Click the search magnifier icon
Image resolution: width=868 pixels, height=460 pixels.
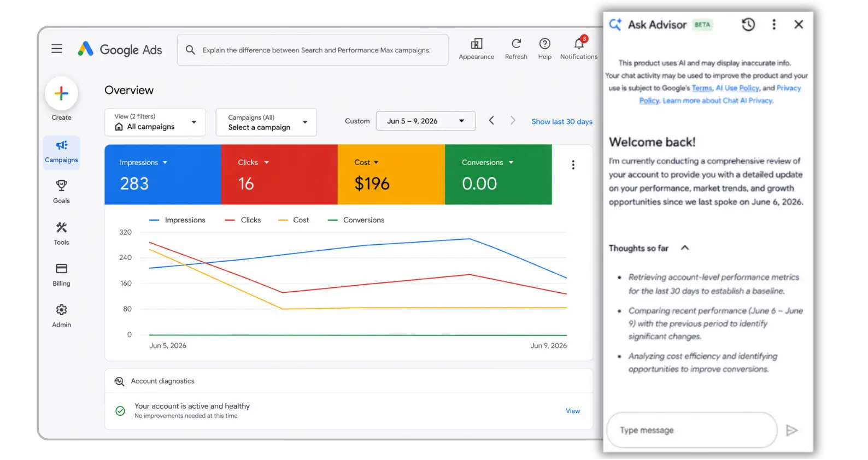tap(190, 50)
